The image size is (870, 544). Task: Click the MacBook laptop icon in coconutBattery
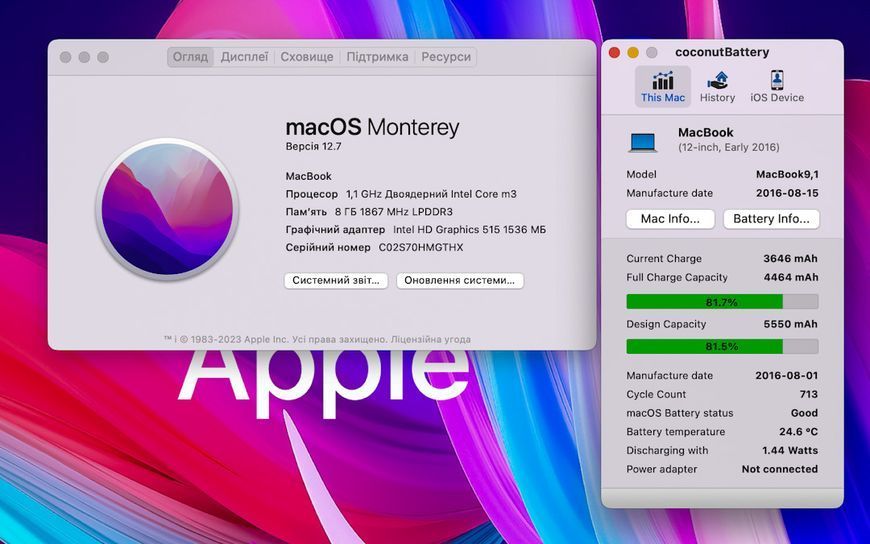click(x=643, y=142)
